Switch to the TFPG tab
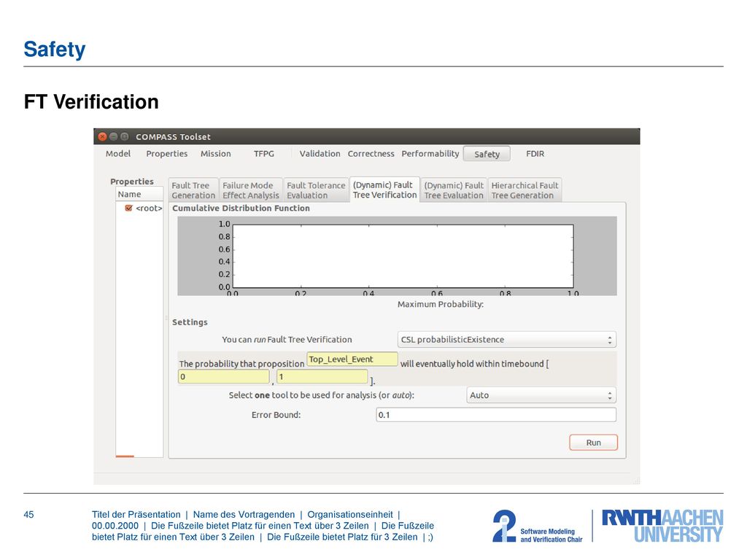 (x=264, y=153)
